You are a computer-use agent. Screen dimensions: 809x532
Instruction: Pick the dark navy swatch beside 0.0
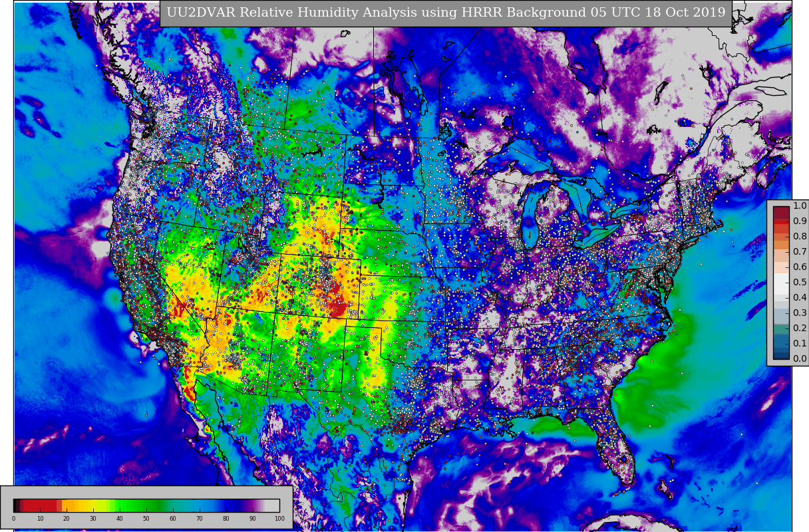coord(781,355)
